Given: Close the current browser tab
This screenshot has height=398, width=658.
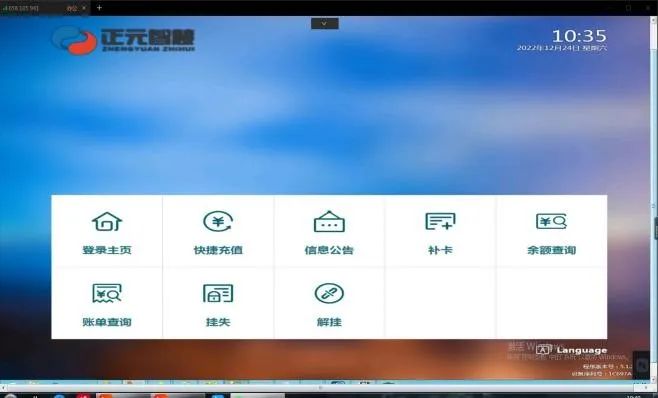Looking at the screenshot, I should 84,8.
